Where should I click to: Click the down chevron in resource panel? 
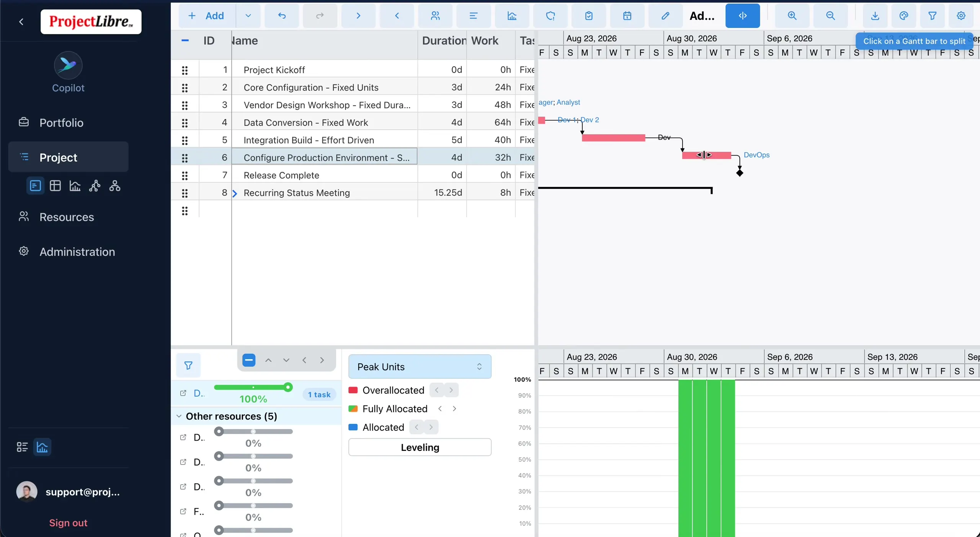286,360
